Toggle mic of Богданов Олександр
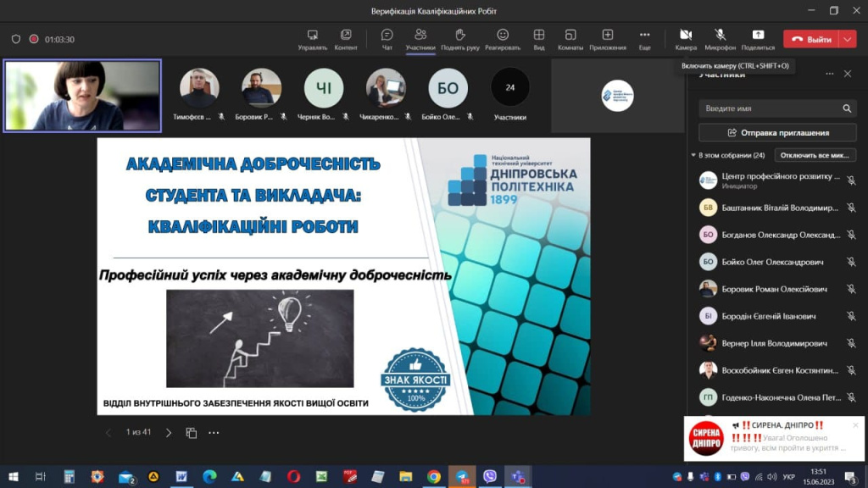The image size is (868, 488). [851, 235]
